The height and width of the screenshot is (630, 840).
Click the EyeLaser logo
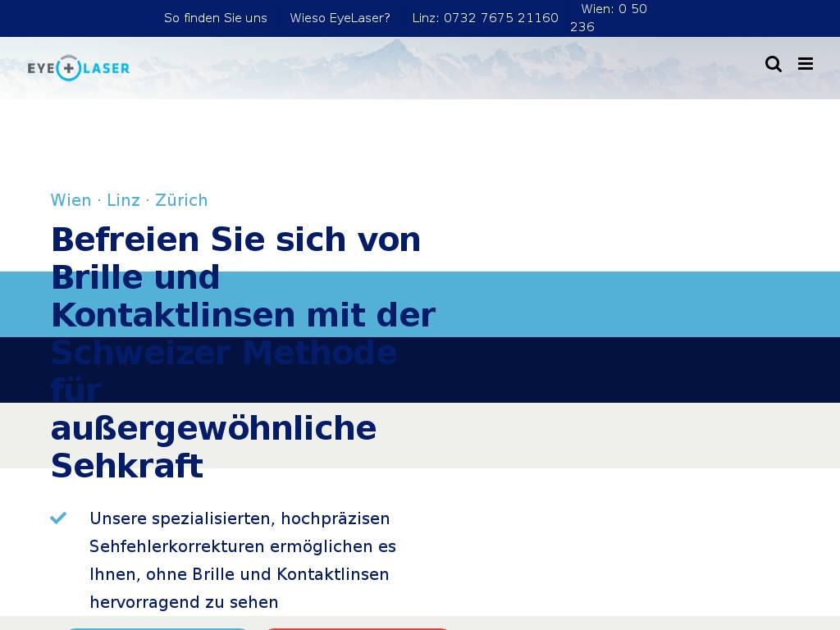(x=79, y=68)
